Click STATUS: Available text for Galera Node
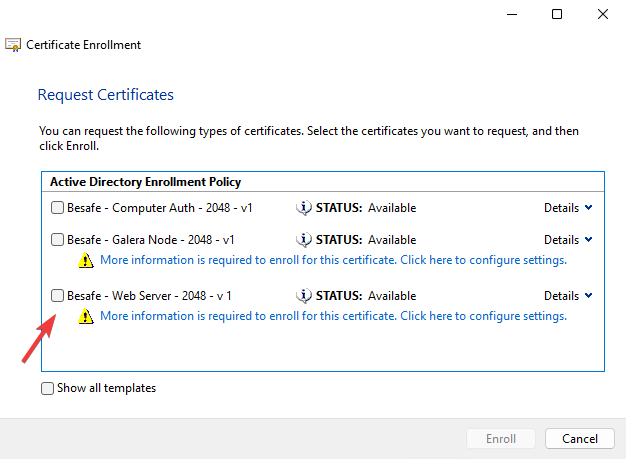The width and height of the screenshot is (626, 459). (366, 240)
